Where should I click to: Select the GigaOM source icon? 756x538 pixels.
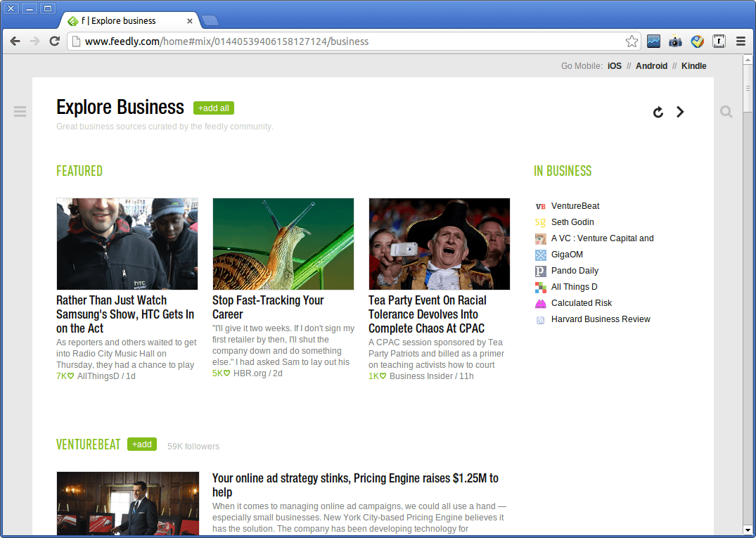pyautogui.click(x=540, y=254)
